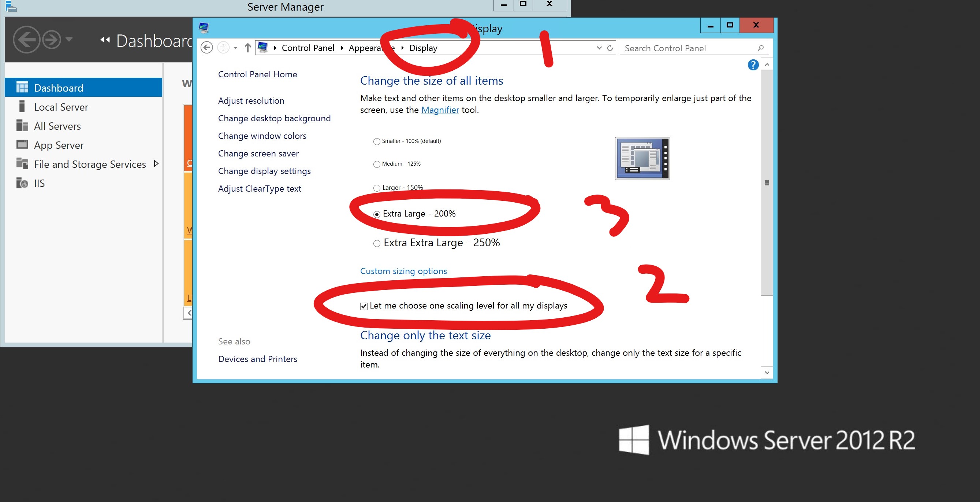Open Change screen saver link
The height and width of the screenshot is (502, 980).
pyautogui.click(x=258, y=154)
